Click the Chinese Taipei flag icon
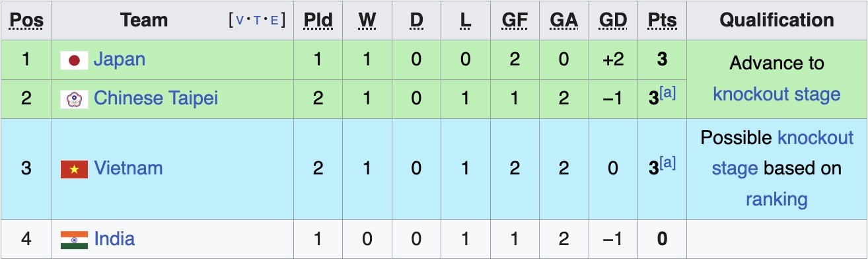The height and width of the screenshot is (259, 868). pyautogui.click(x=74, y=100)
